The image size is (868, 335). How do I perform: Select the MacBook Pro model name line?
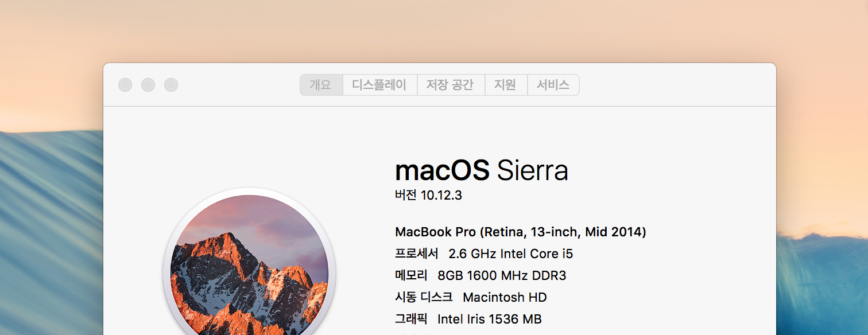pyautogui.click(x=520, y=232)
